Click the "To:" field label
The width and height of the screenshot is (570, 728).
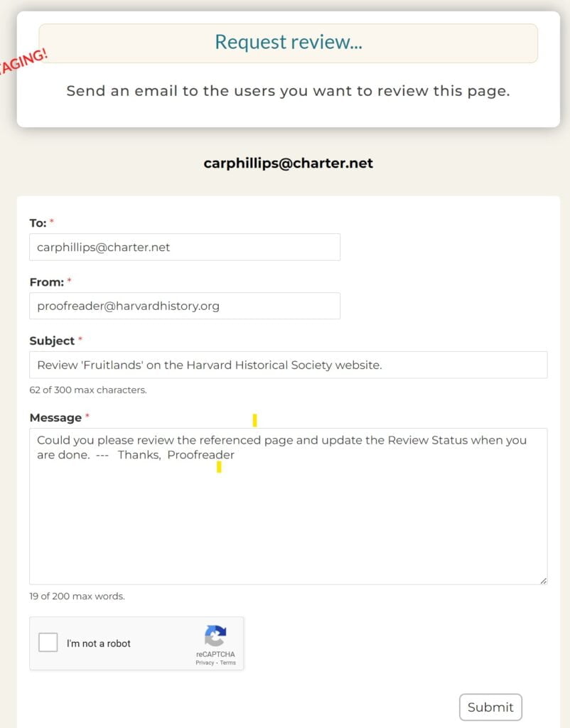click(x=38, y=223)
